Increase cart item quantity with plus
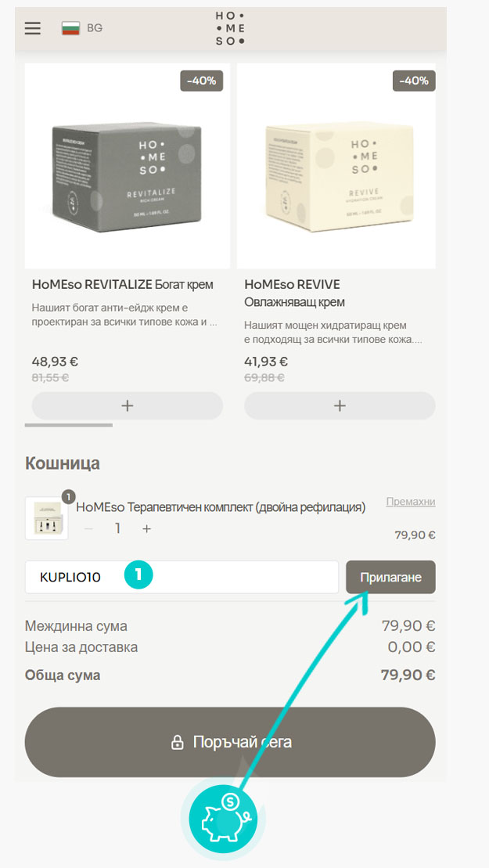Image resolution: width=489 pixels, height=868 pixels. click(x=146, y=528)
